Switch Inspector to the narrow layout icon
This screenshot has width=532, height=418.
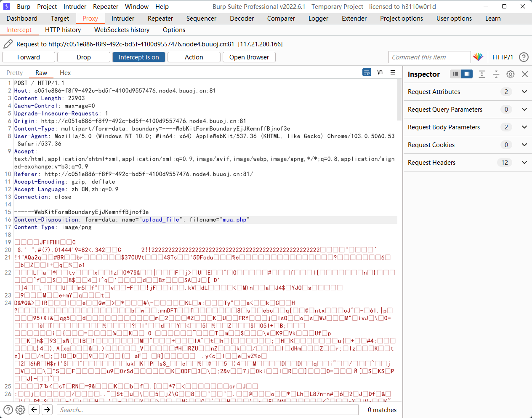click(x=455, y=74)
